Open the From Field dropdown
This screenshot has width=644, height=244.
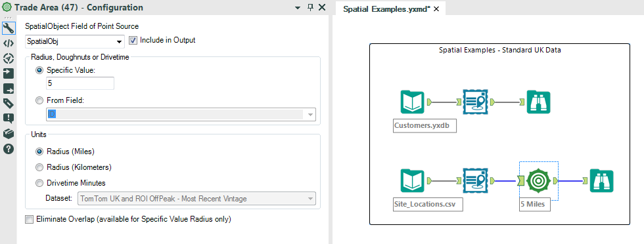pyautogui.click(x=181, y=114)
